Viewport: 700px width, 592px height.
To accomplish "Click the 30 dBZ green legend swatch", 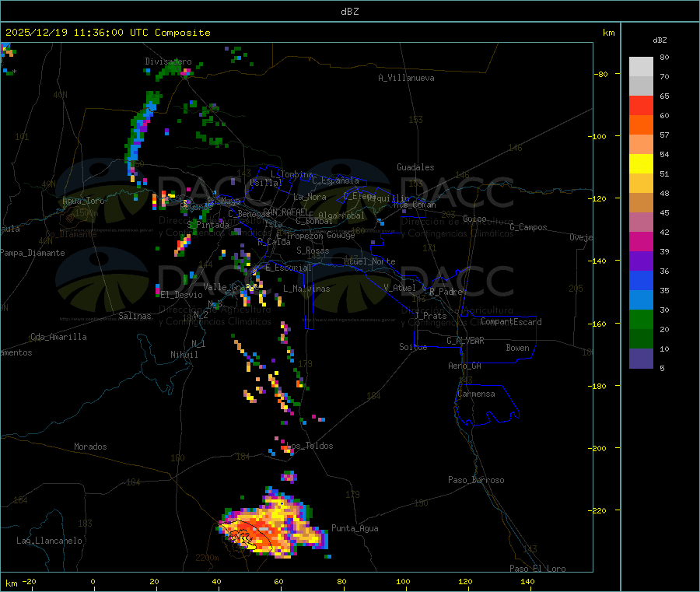I will (x=641, y=319).
